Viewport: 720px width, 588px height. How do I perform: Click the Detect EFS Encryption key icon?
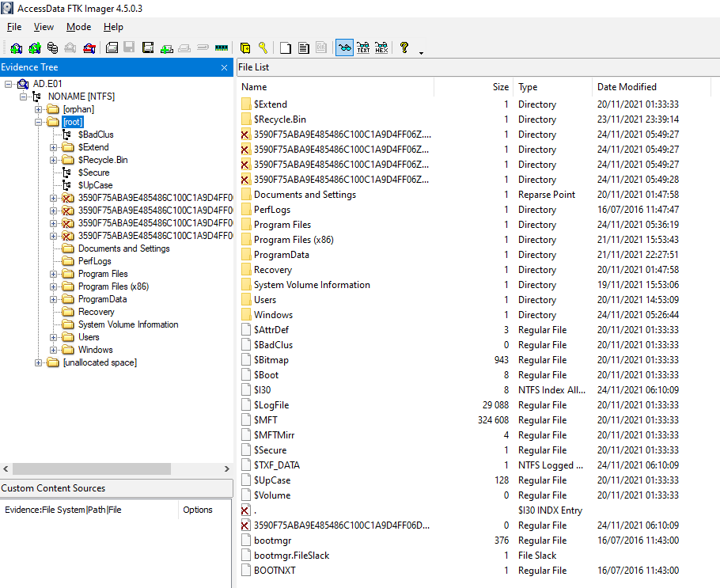coord(263,48)
